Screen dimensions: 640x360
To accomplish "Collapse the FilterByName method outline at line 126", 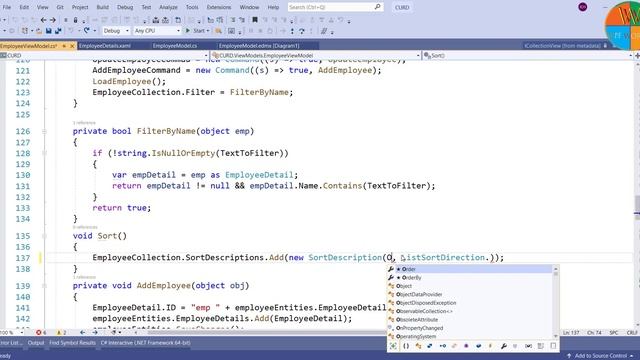I will point(44,131).
